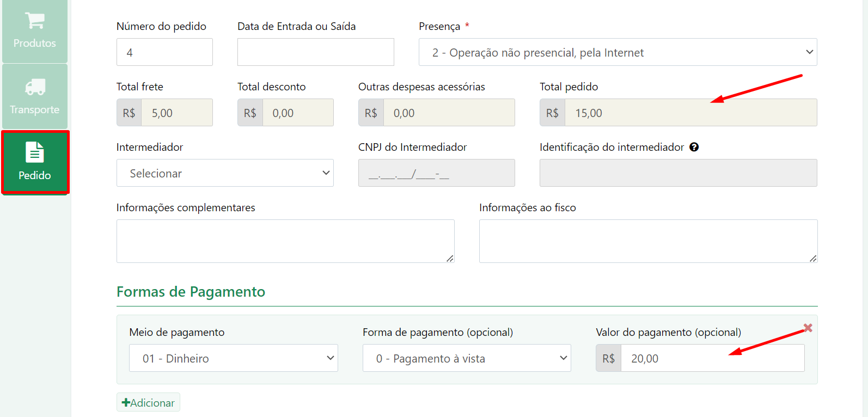Click the R$ prefix of Total pedido
This screenshot has height=417, width=868.
(x=552, y=113)
